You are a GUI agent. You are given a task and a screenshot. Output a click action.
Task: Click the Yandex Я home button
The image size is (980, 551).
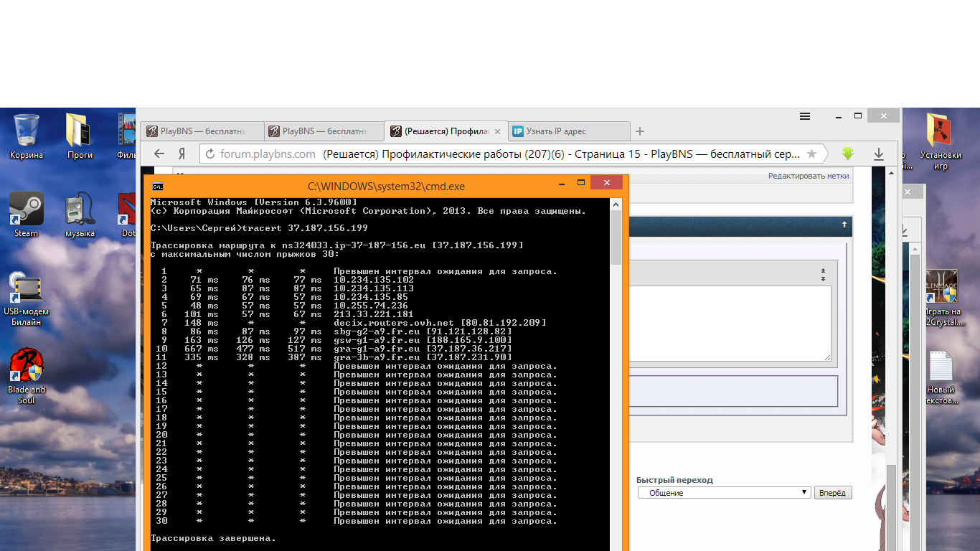click(182, 154)
